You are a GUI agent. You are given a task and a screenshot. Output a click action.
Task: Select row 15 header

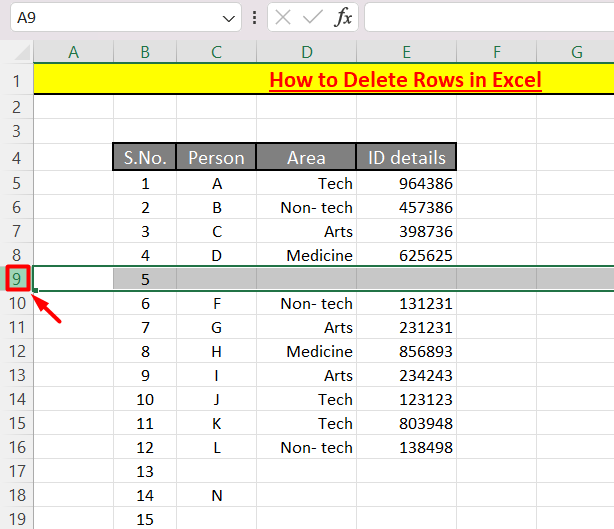[16, 423]
